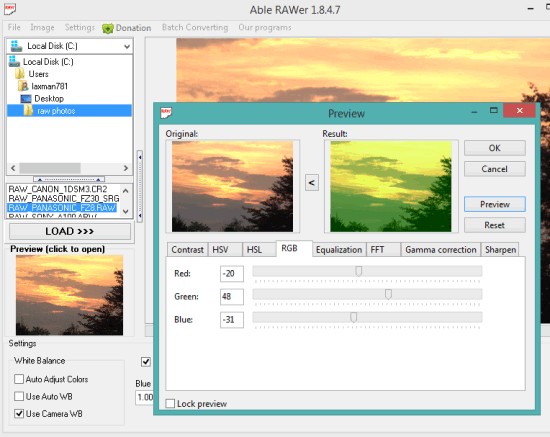Open the Our programs menu

pos(265,27)
